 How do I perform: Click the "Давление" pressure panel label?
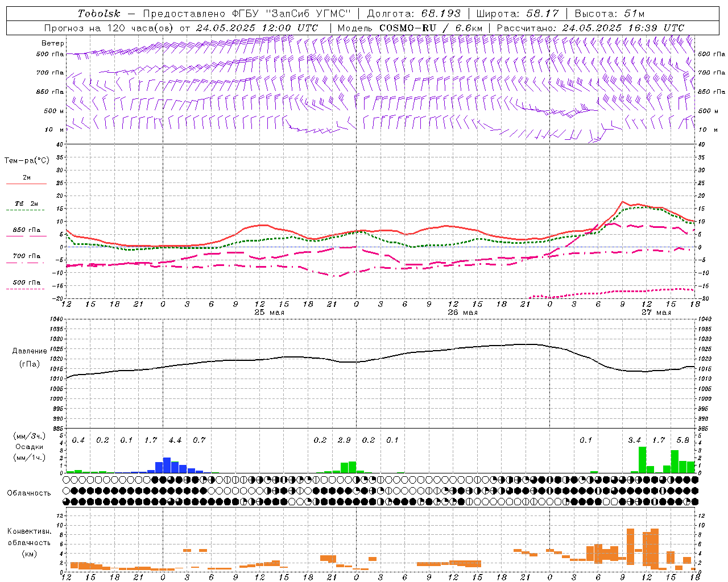[x=30, y=351]
